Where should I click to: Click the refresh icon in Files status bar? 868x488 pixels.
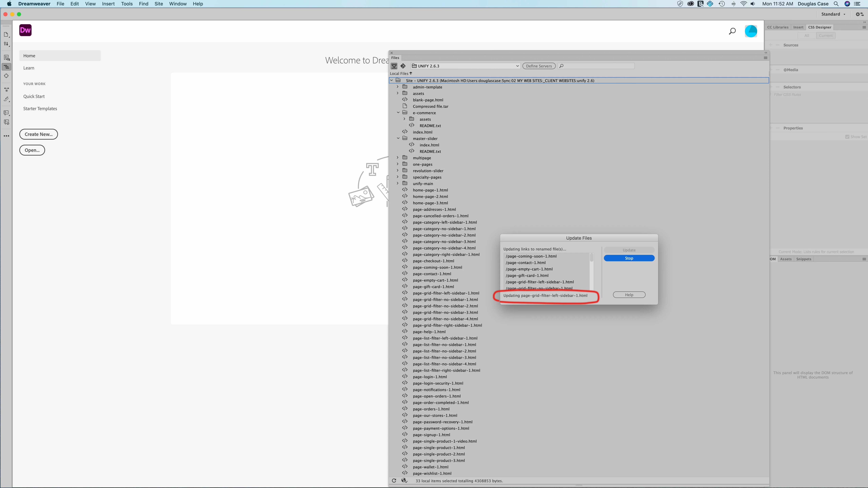[x=393, y=481]
